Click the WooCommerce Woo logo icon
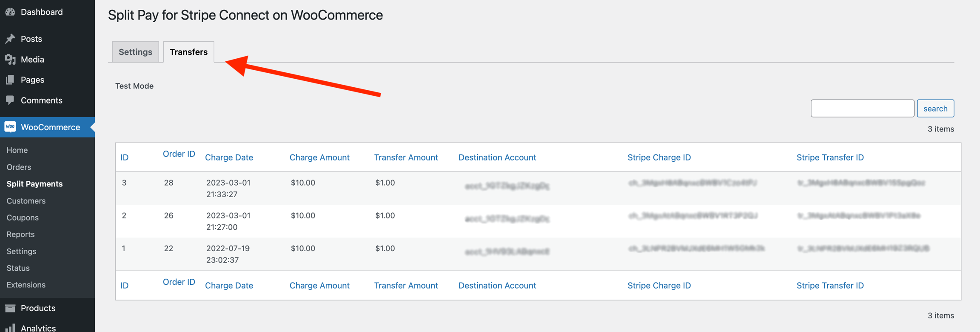The image size is (980, 332). tap(10, 127)
